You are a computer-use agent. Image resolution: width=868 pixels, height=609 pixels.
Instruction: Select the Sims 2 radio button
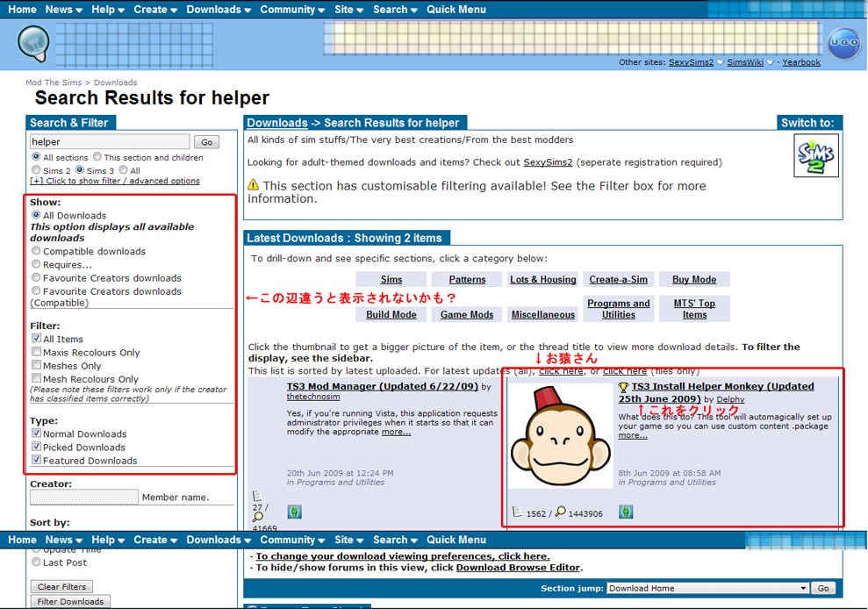click(x=36, y=170)
